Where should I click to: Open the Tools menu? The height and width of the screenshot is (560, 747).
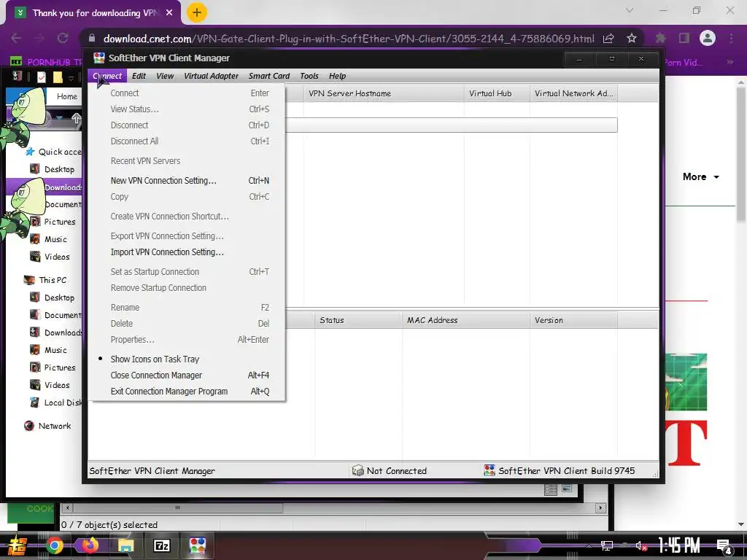309,76
